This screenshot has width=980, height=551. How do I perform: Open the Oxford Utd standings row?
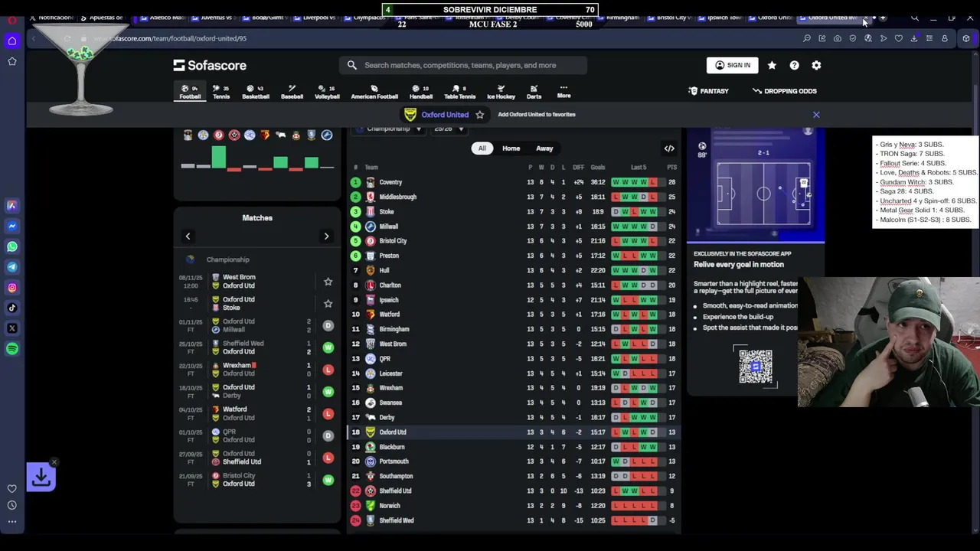[514, 432]
